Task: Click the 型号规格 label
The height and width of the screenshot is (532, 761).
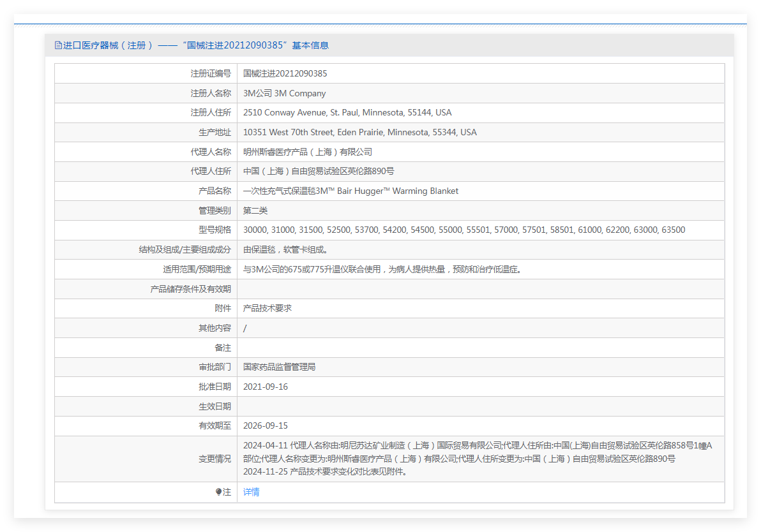Action: click(x=215, y=230)
